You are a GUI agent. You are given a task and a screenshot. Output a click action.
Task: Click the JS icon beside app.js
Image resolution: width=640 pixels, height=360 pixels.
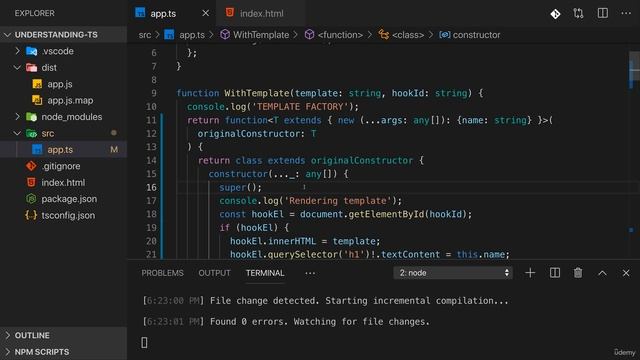pos(37,84)
